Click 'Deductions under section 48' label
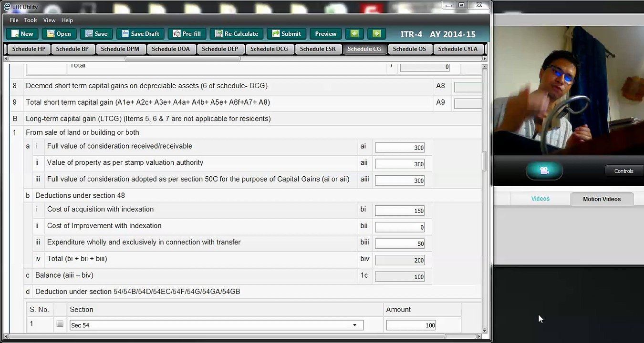644x343 pixels. click(80, 195)
